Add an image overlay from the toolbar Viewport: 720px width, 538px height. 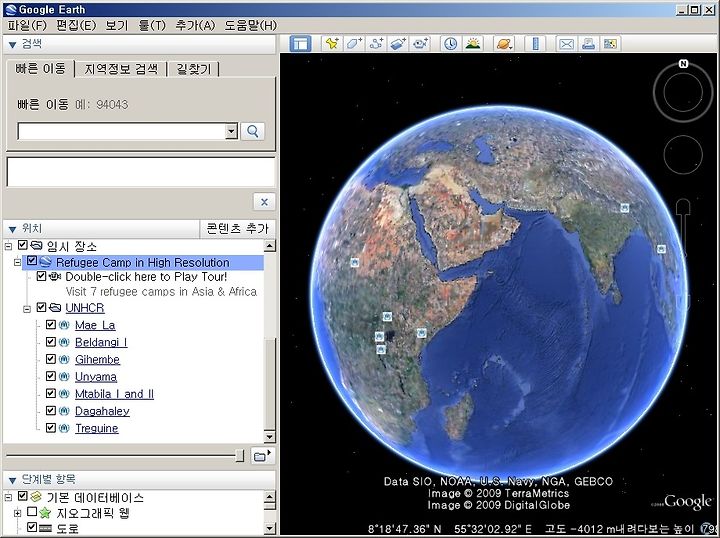(x=398, y=44)
